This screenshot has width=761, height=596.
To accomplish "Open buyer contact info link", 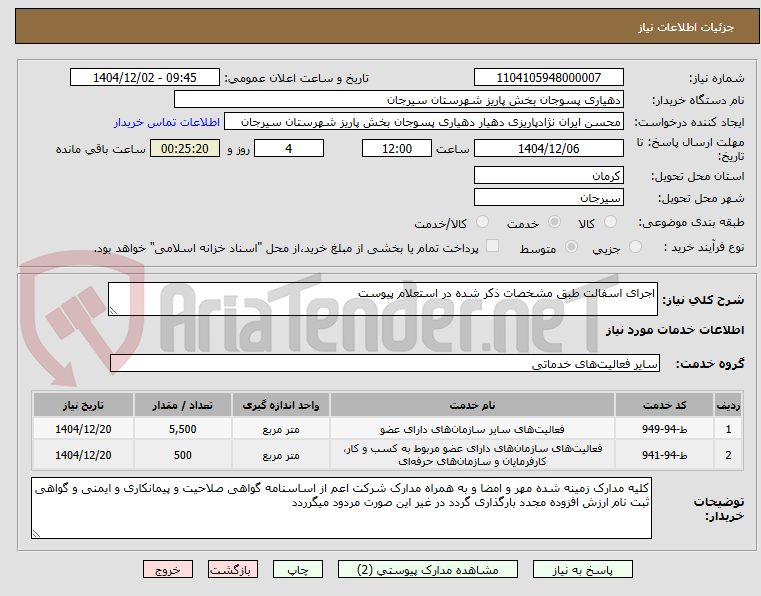I will 167,122.
